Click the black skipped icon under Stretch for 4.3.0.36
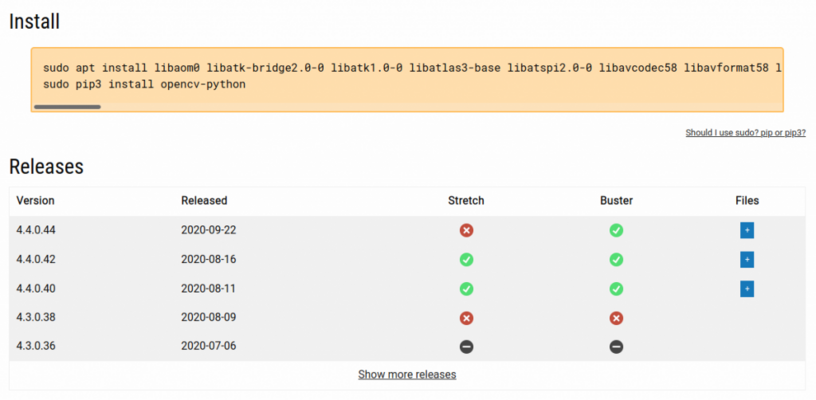Viewport: 816px width, 400px height. pyautogui.click(x=466, y=347)
